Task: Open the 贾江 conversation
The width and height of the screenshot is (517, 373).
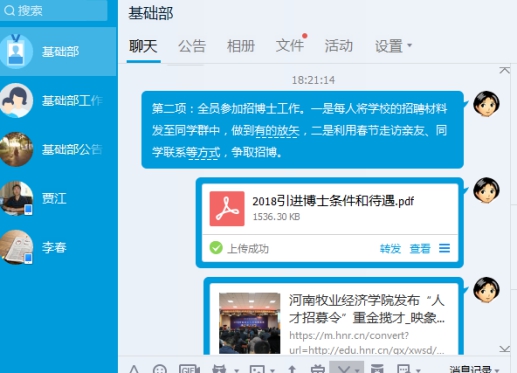Action: pyautogui.click(x=58, y=198)
